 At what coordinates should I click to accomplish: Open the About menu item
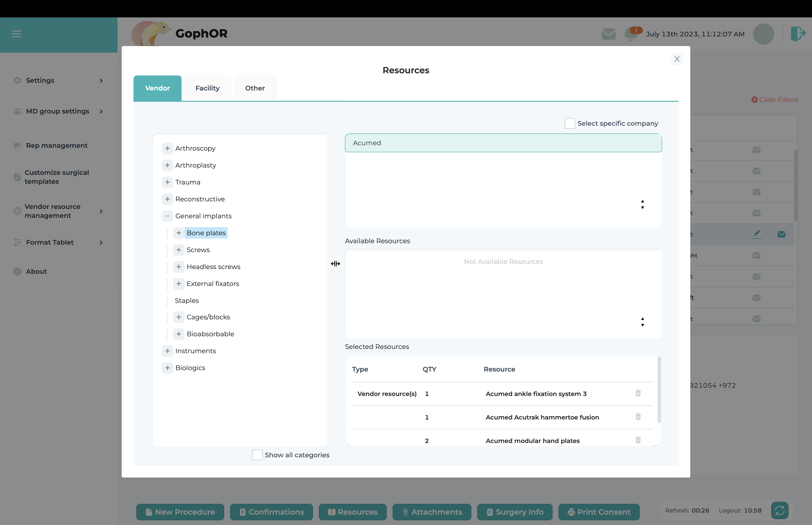coord(36,271)
